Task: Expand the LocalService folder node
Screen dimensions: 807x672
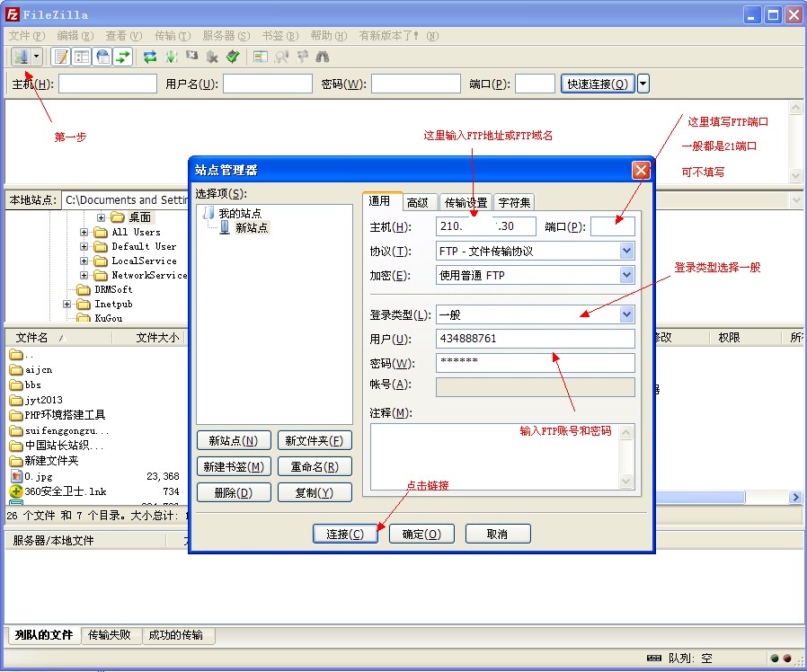Action: coord(84,261)
